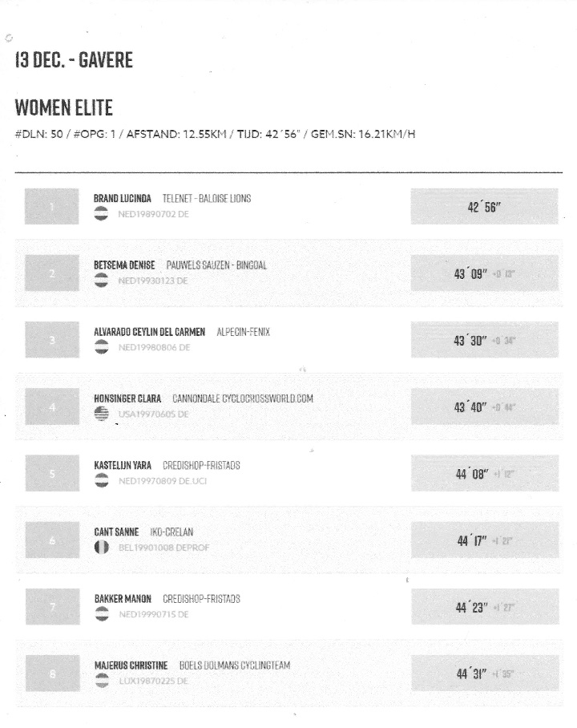577x728 pixels.
Task: Click Dutch flag icon under Bakker Manon
Action: tap(102, 614)
